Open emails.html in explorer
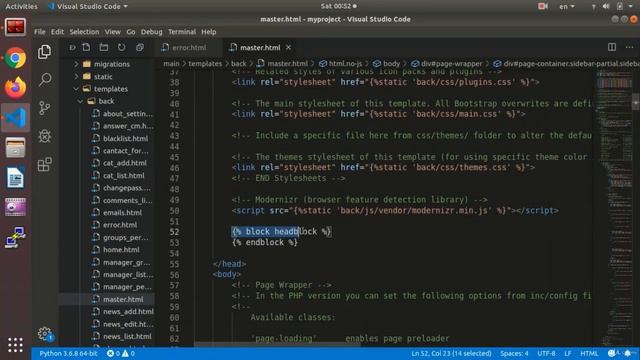The height and width of the screenshot is (360, 640). 122,213
